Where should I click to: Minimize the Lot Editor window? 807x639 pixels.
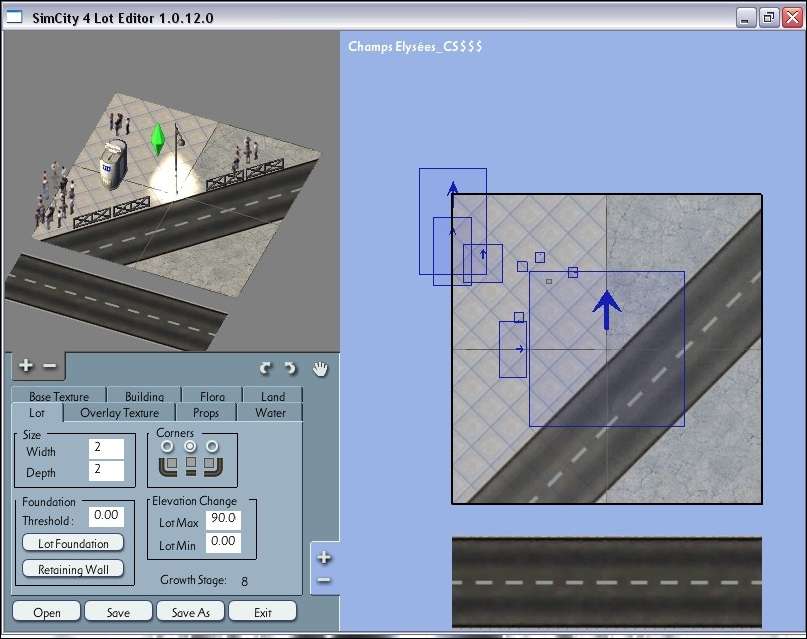point(746,18)
